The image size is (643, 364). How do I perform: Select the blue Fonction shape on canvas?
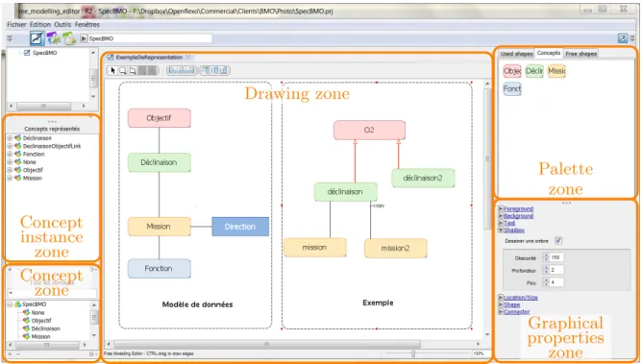pyautogui.click(x=160, y=269)
